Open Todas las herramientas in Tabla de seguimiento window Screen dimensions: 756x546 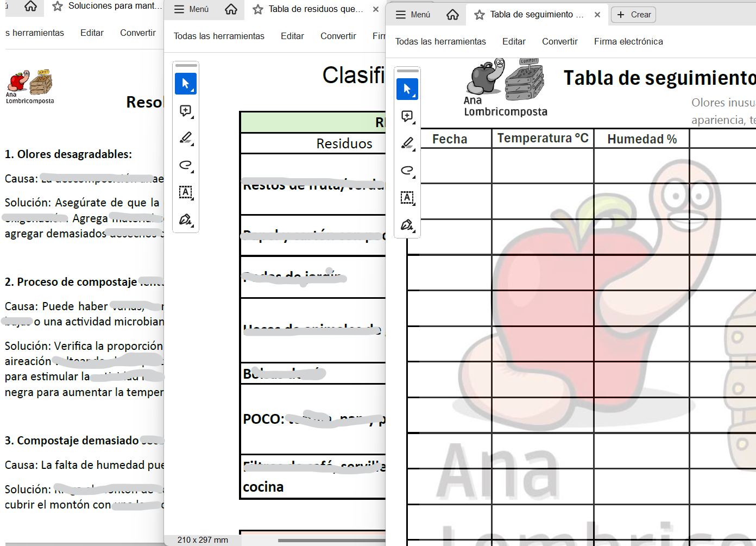click(x=440, y=41)
